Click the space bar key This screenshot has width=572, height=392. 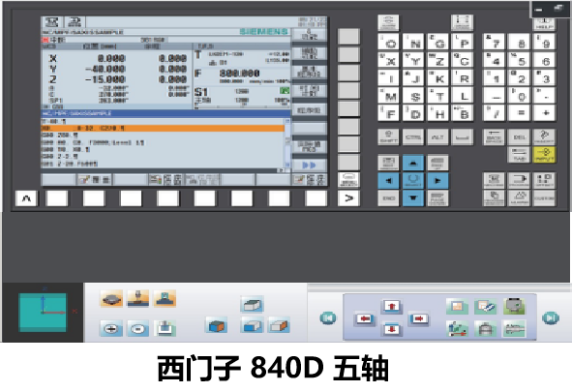[x=463, y=137]
